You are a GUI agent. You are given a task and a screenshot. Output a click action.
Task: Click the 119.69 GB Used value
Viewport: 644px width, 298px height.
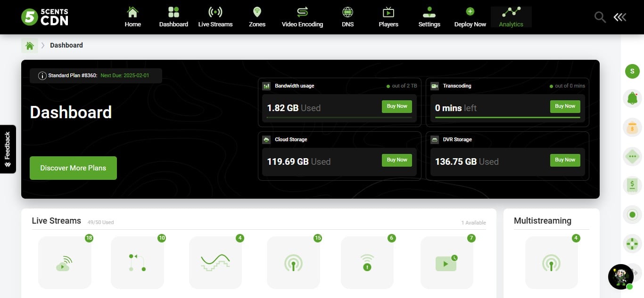tap(299, 161)
